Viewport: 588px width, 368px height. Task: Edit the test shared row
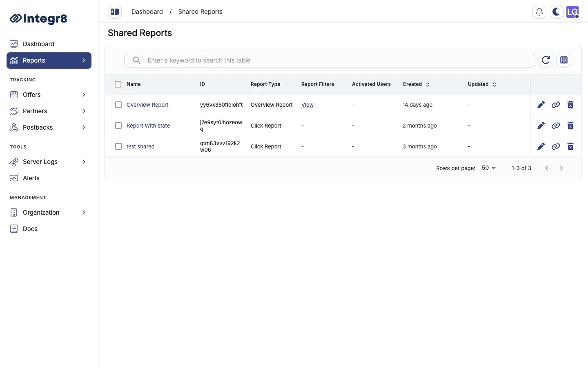coord(541,146)
